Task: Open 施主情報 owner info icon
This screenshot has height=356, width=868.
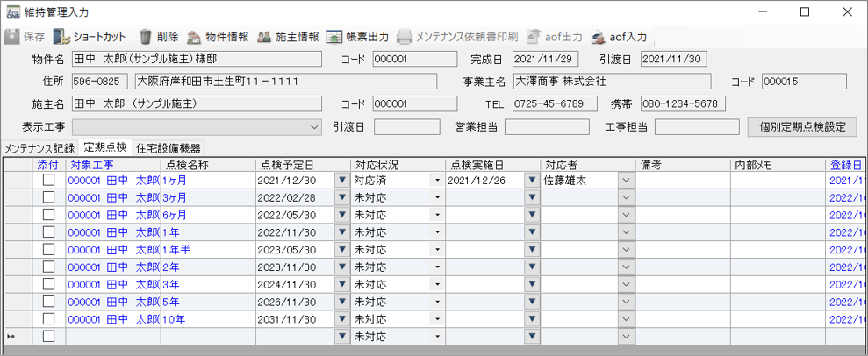Action: [x=264, y=37]
